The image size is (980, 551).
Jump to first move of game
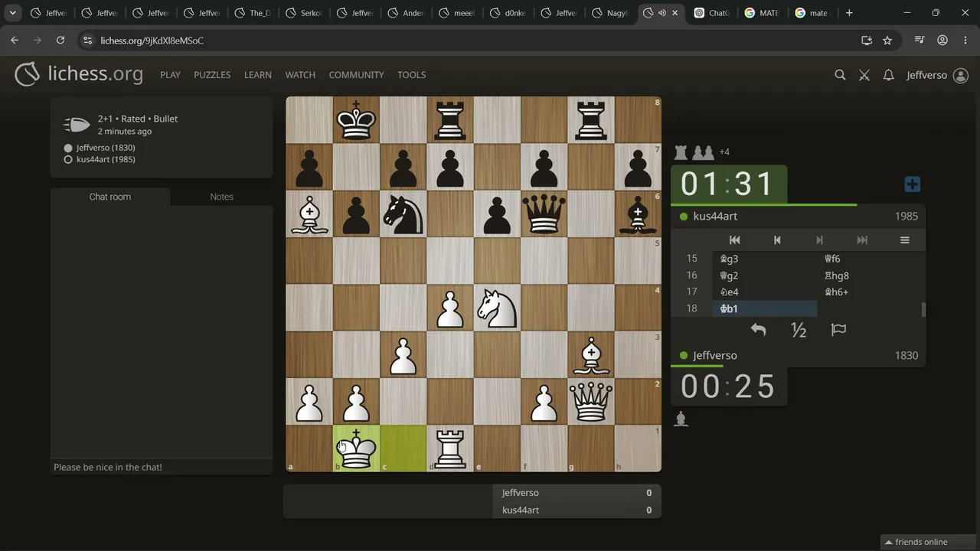pyautogui.click(x=734, y=240)
